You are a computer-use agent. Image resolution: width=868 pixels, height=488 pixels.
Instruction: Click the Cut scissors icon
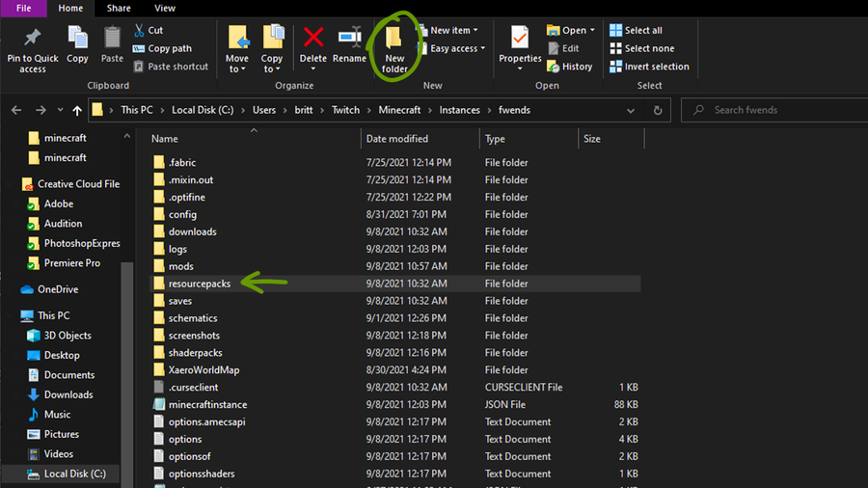coord(139,31)
